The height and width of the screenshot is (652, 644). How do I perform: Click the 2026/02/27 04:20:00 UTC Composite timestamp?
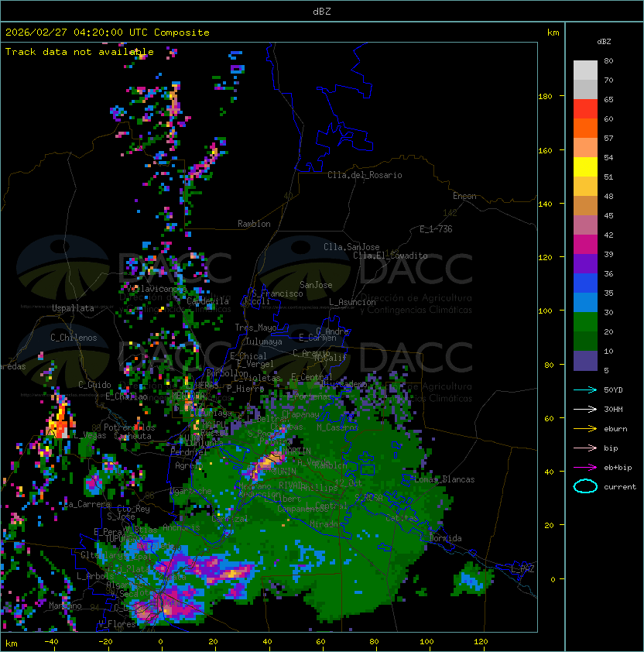click(x=108, y=33)
